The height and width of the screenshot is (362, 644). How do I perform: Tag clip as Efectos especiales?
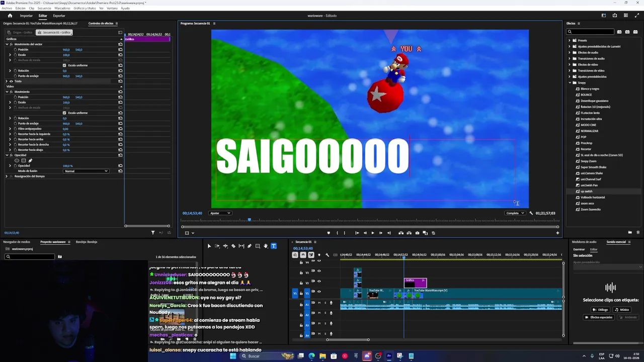599,317
